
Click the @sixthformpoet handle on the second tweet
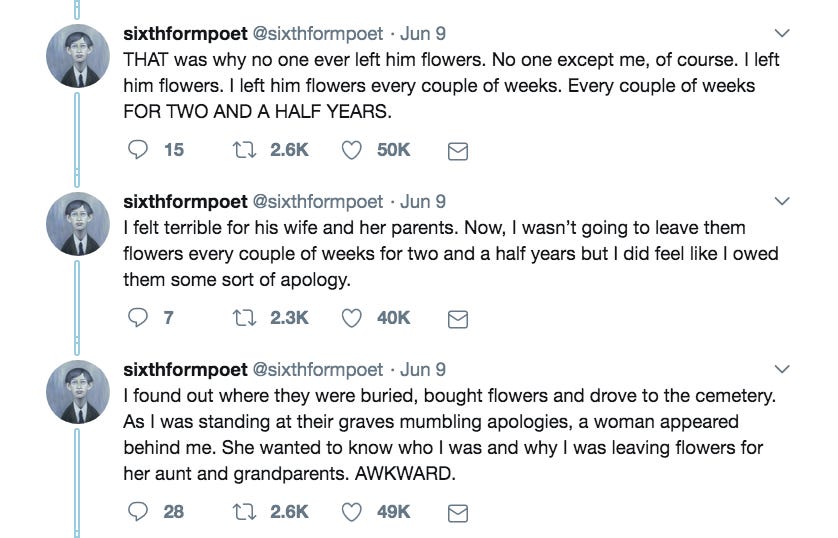click(x=317, y=202)
